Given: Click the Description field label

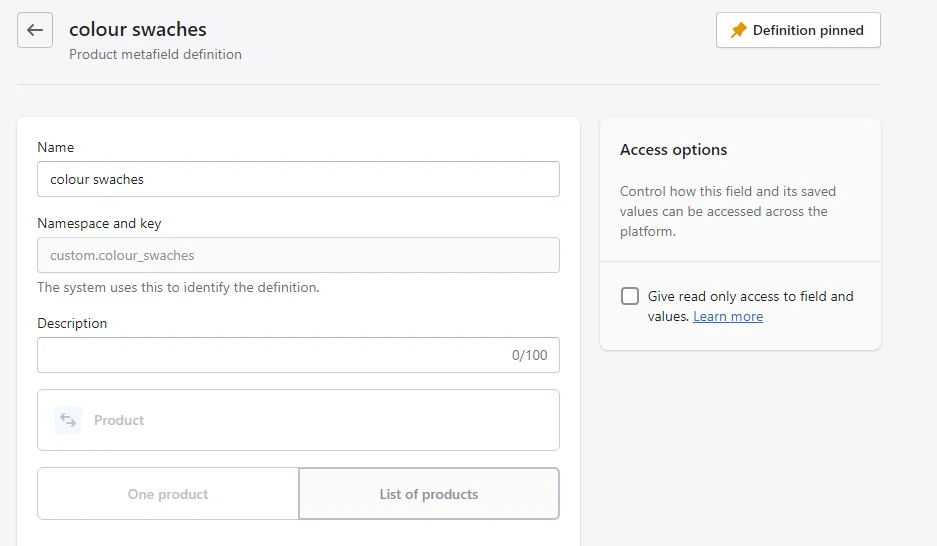Looking at the screenshot, I should tap(72, 323).
